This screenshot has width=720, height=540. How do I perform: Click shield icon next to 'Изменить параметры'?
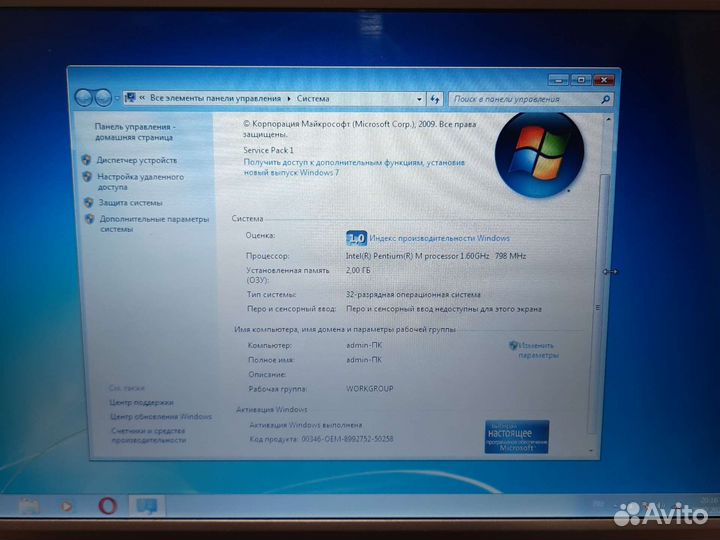(x=513, y=345)
